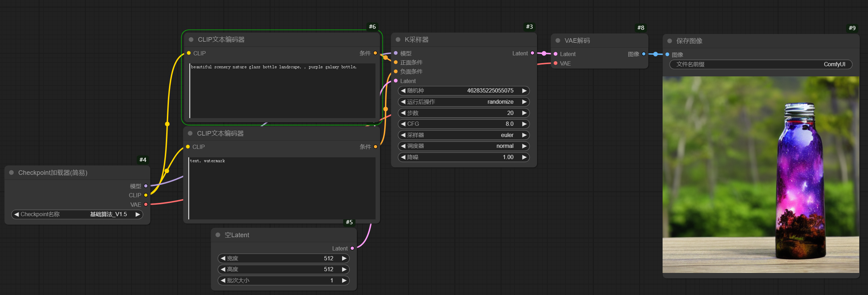Screen dimensions: 868x295
Task: Raise the CFG value with right arrow
Action: click(524, 124)
